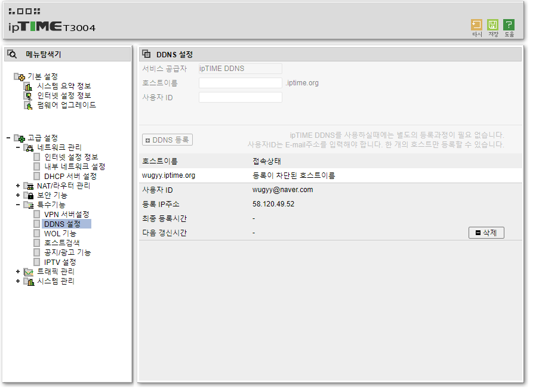Select the WOL 기능 menu item
This screenshot has height=392, width=539.
coord(60,234)
